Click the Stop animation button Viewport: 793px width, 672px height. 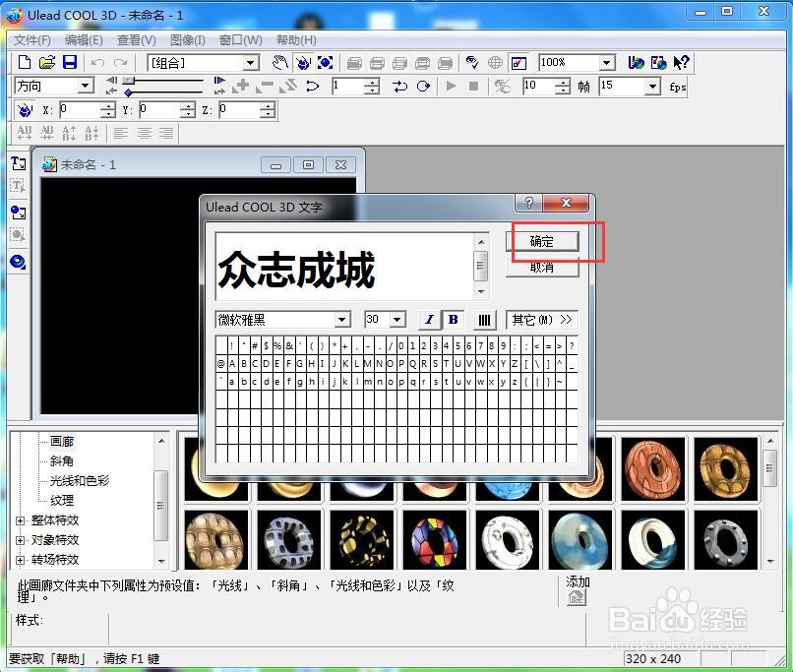click(x=474, y=87)
